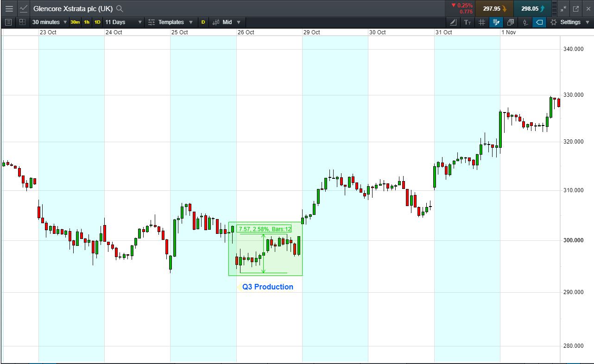The width and height of the screenshot is (594, 364).
Task: Shrink chart with collapse arrows icon
Action: (x=563, y=8)
